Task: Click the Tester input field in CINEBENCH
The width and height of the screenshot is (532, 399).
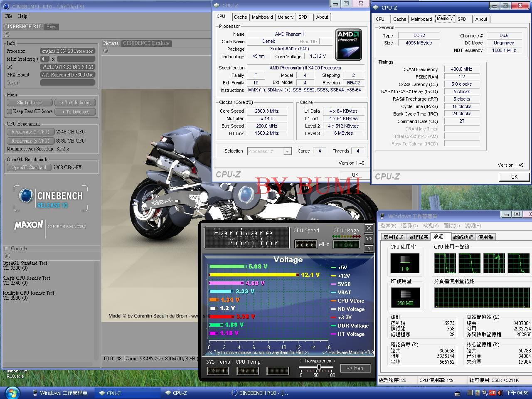Action: [x=67, y=83]
